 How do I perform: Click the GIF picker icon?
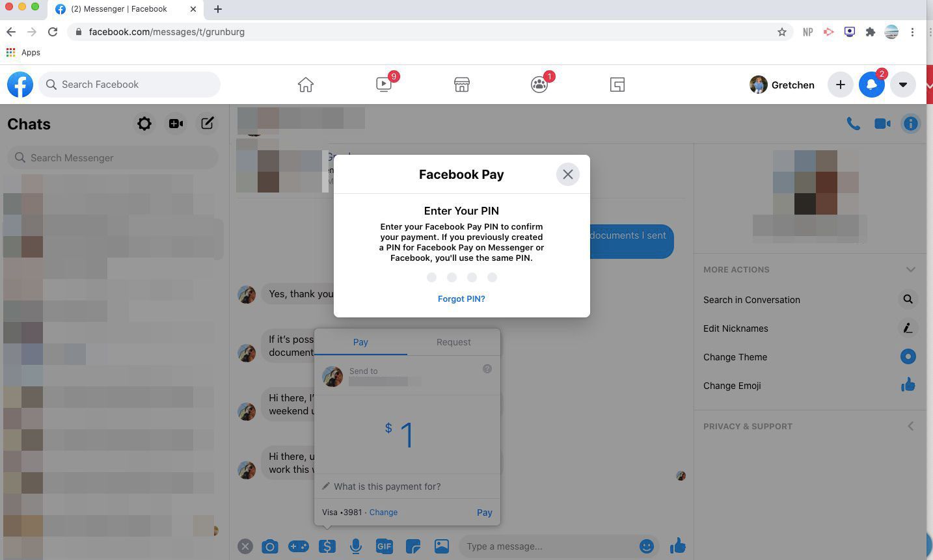[384, 546]
